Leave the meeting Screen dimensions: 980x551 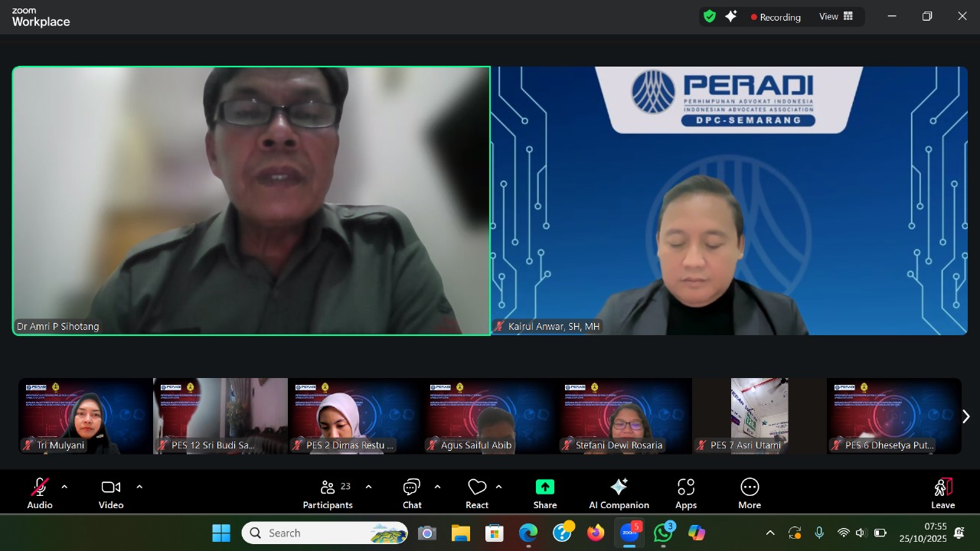coord(942,493)
